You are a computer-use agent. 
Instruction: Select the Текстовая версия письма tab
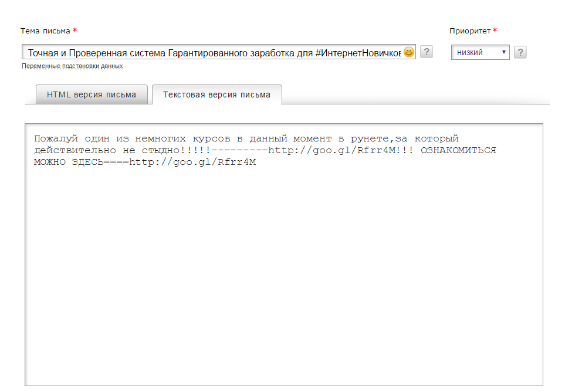click(216, 94)
